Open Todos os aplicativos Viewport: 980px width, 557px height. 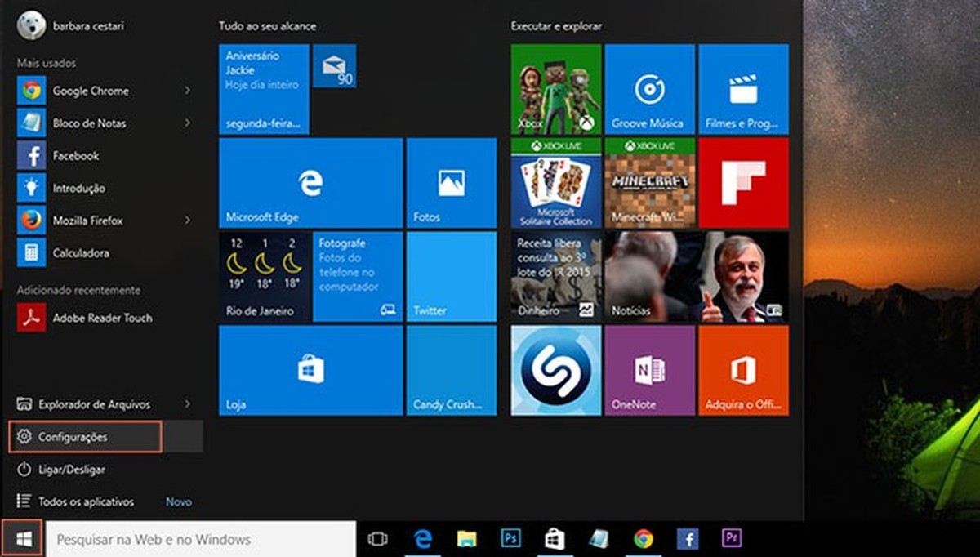[85, 501]
